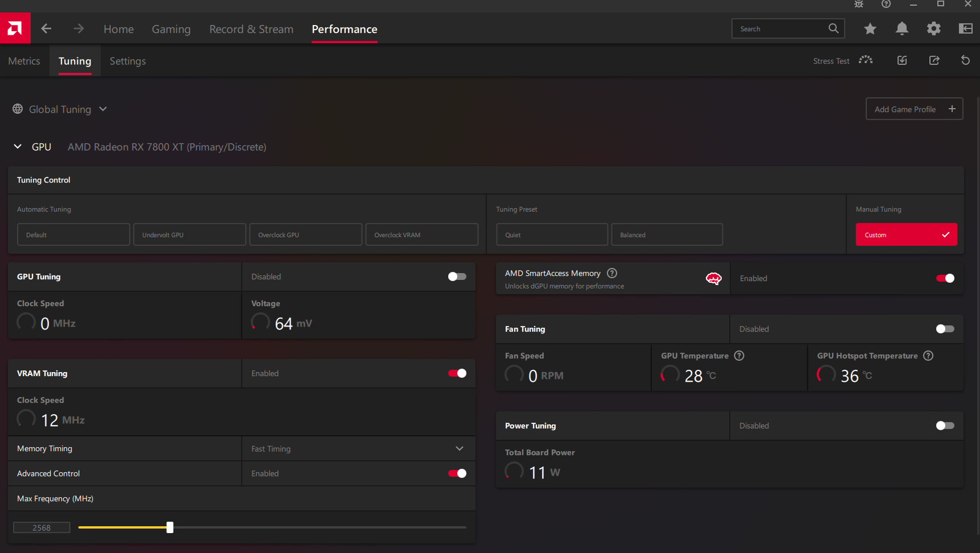Open AMD SmartAccess Memory help icon
Screen dimensions: 980x553
coord(612,273)
